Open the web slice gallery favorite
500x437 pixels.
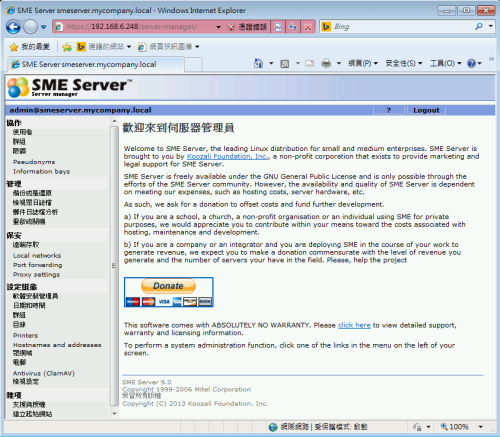(x=169, y=47)
